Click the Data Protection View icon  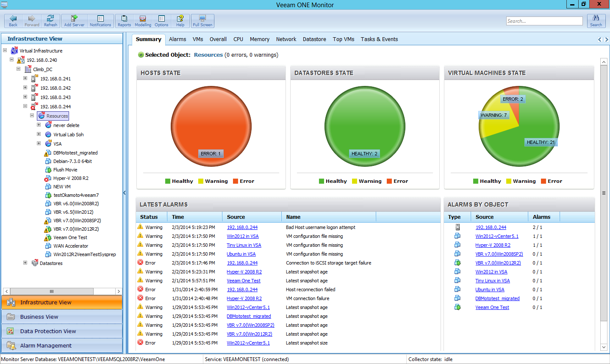point(11,331)
